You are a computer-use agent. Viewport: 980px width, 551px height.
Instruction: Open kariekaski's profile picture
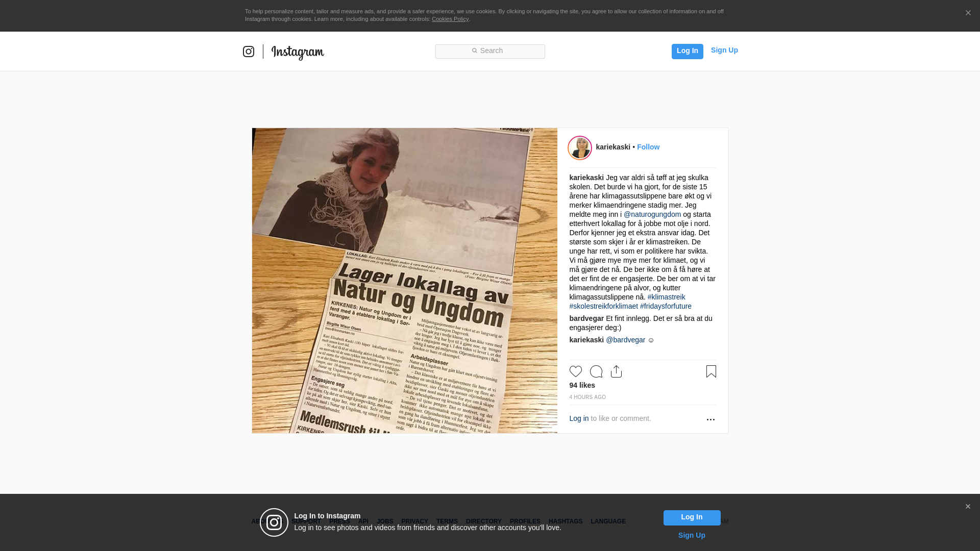tap(580, 148)
